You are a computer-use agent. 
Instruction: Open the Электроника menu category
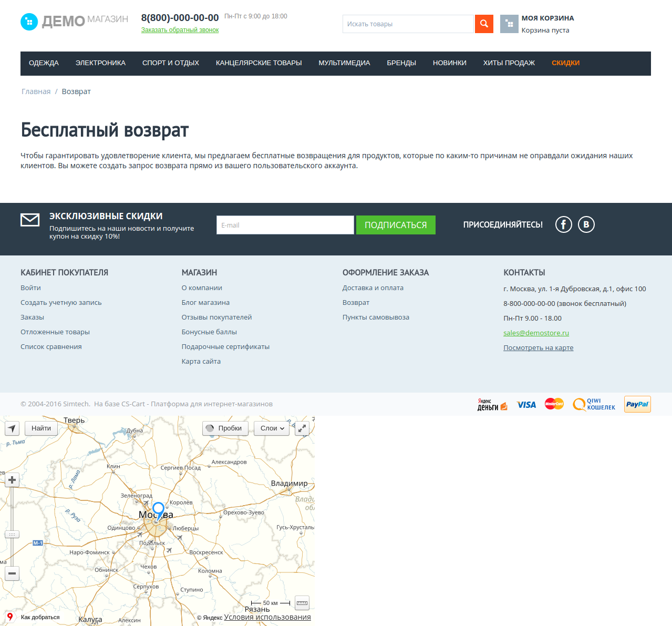tap(100, 63)
